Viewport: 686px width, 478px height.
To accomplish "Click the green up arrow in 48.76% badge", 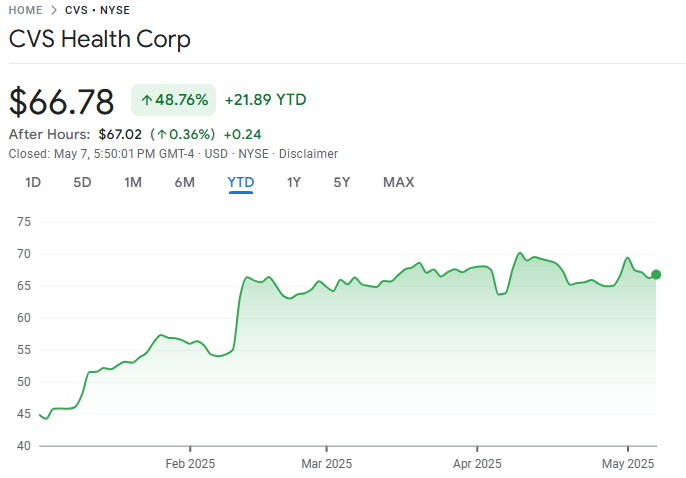I will point(146,100).
